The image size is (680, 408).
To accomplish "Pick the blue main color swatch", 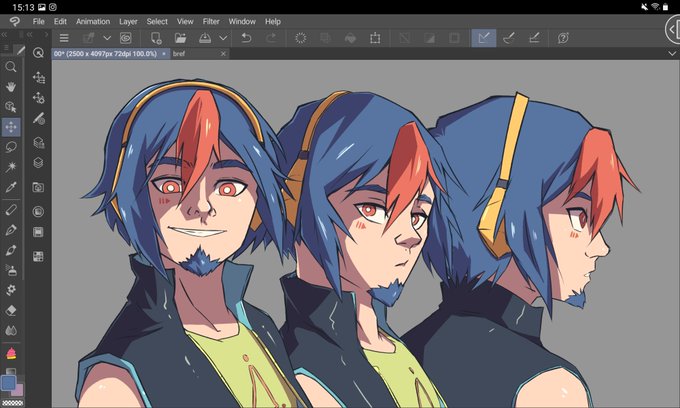I will click(8, 383).
